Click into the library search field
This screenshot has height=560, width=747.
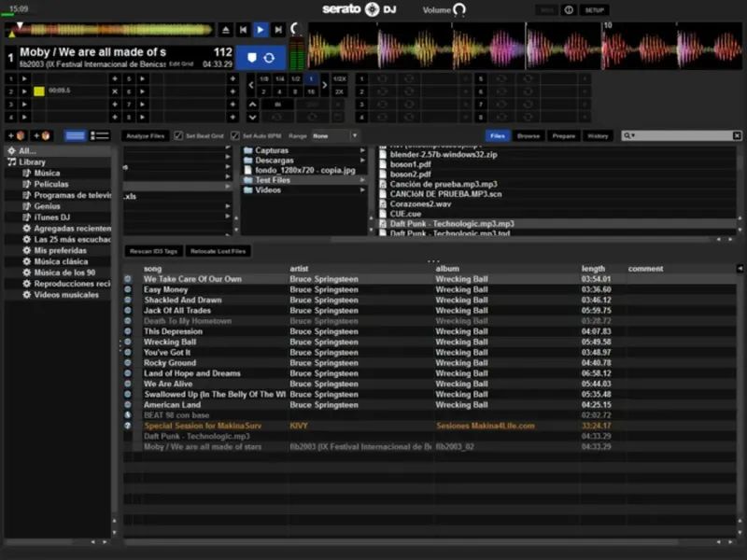click(x=682, y=136)
